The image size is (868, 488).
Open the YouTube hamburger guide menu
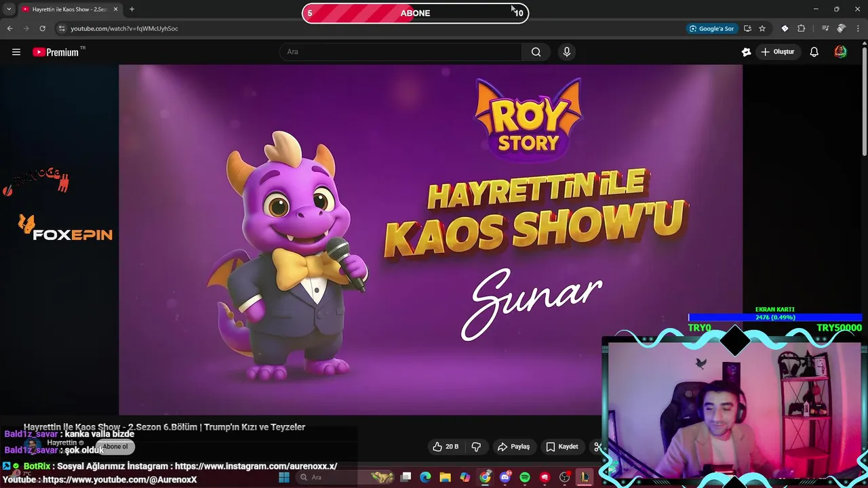coord(16,52)
